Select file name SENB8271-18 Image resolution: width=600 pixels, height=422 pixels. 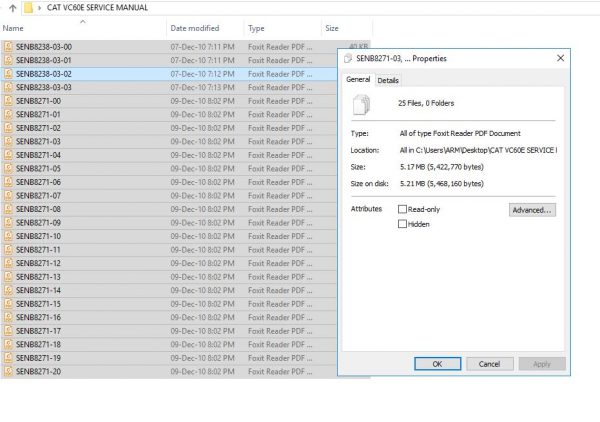[38, 344]
